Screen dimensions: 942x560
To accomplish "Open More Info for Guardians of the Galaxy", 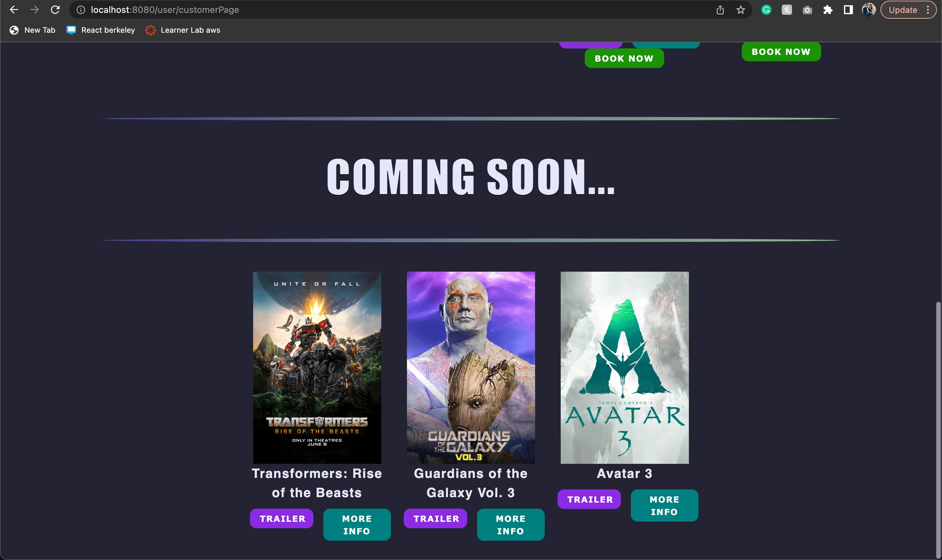I will pyautogui.click(x=511, y=525).
